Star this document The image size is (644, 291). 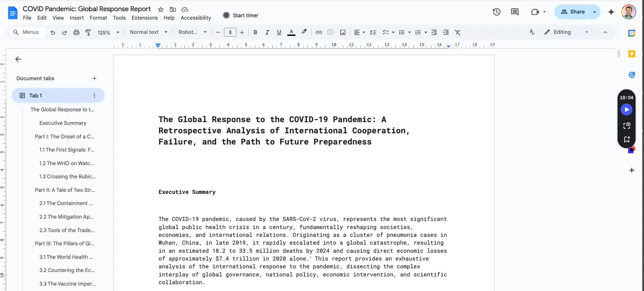pyautogui.click(x=161, y=9)
